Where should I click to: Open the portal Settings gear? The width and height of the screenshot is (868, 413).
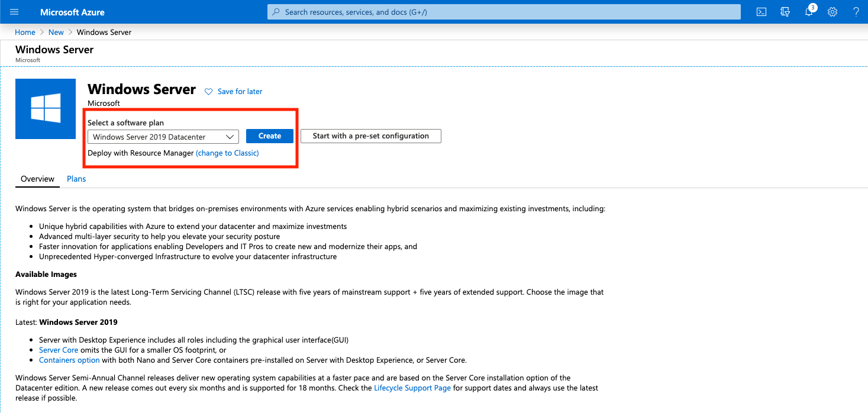tap(832, 12)
